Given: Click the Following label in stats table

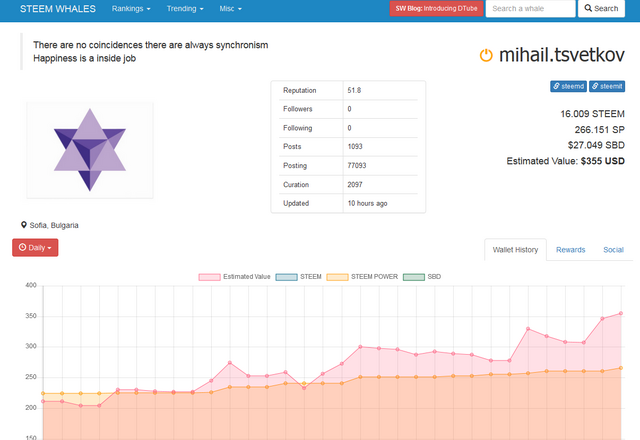Looking at the screenshot, I should pos(298,128).
